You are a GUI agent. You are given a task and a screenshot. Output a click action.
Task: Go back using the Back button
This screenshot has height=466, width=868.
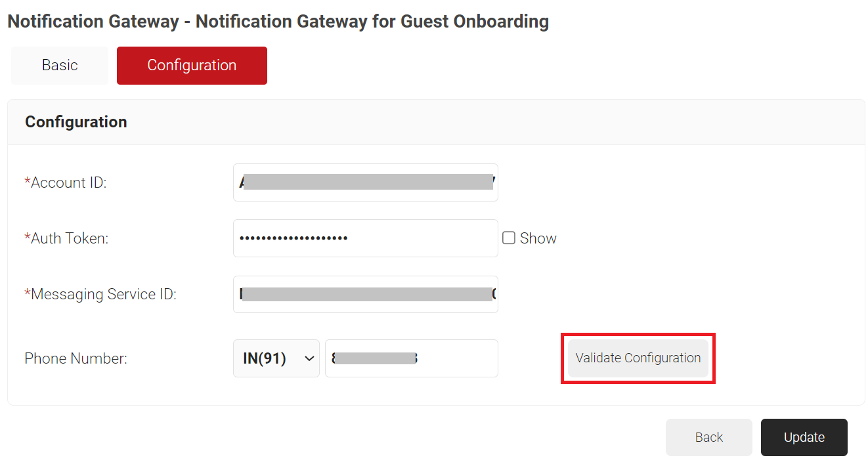708,437
